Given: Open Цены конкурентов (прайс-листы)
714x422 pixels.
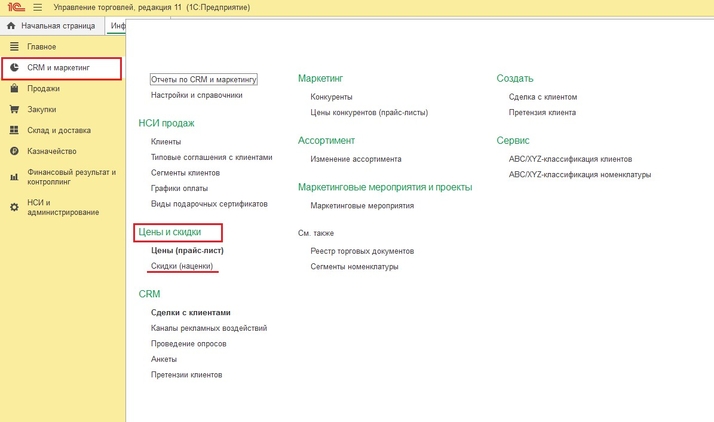Looking at the screenshot, I should 369,112.
